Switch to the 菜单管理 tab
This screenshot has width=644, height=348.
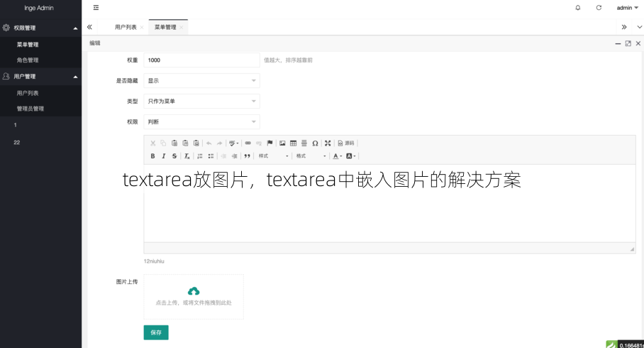[x=165, y=27]
